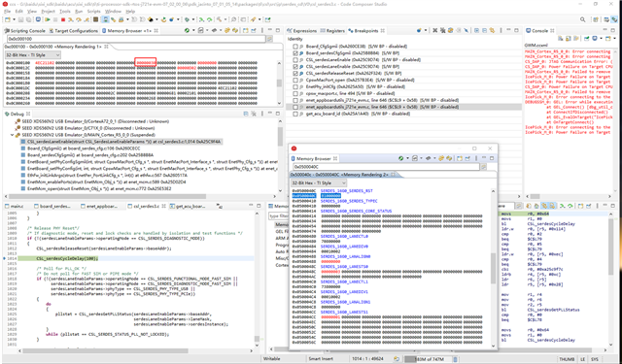Viewport: 622px width, 364px height.
Task: Uncheck CSL_serdesReleaseReset breakpoint
Action: click(295, 73)
